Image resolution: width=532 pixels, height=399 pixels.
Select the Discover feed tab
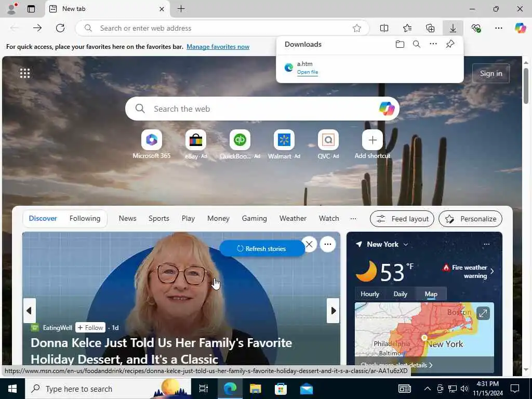[43, 219]
